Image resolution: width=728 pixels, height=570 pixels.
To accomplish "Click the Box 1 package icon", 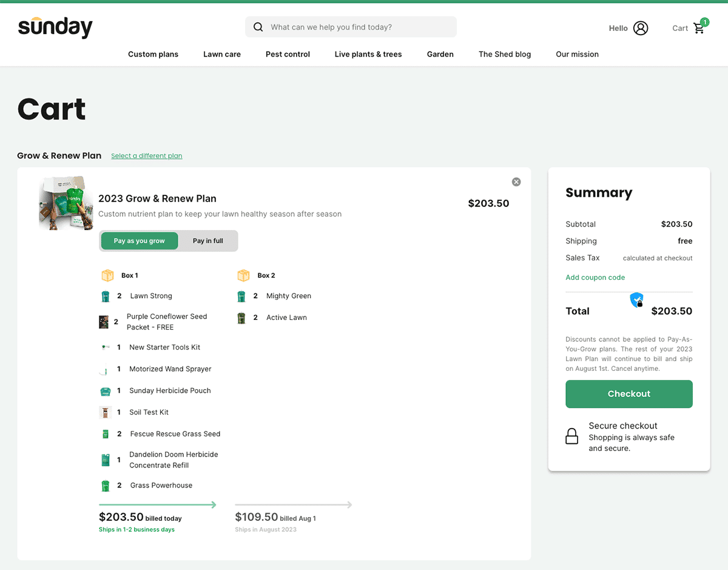I will point(107,276).
